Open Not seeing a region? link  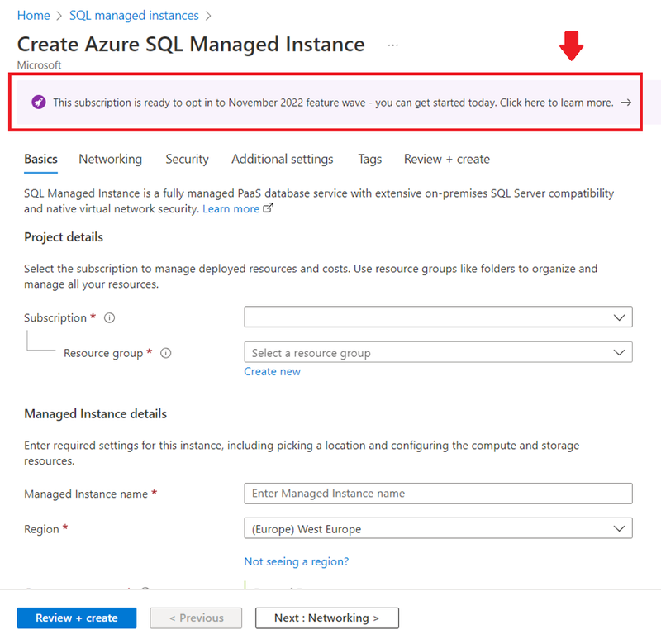pos(297,561)
